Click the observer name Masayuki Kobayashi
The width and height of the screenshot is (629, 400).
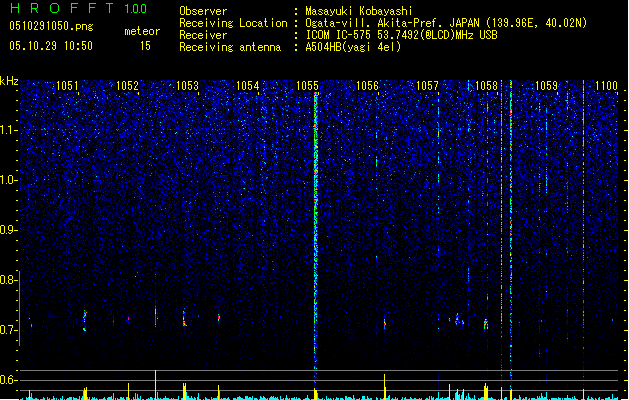pyautogui.click(x=359, y=11)
